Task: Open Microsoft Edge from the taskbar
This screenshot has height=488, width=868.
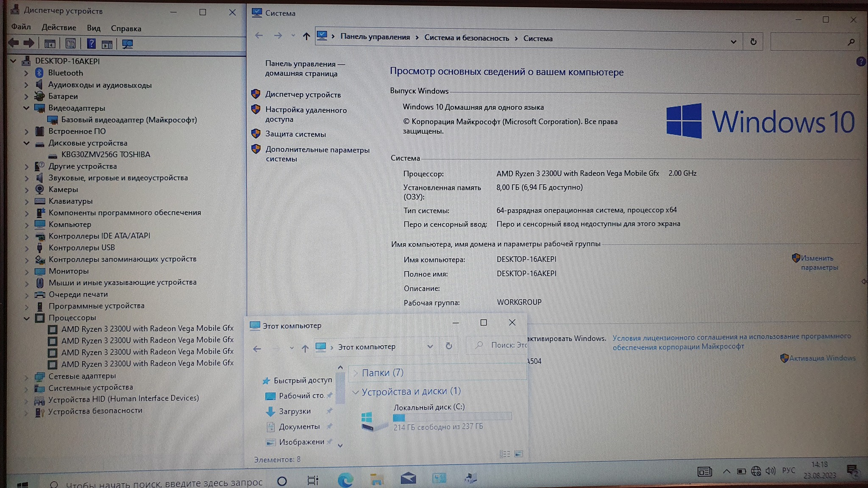Action: coord(345,480)
